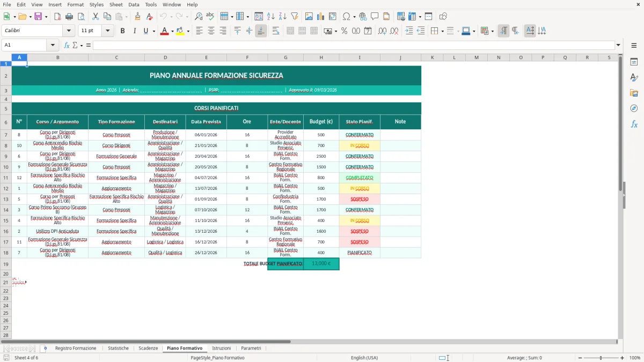Click the Copy icon
644x362 pixels.
107,17
